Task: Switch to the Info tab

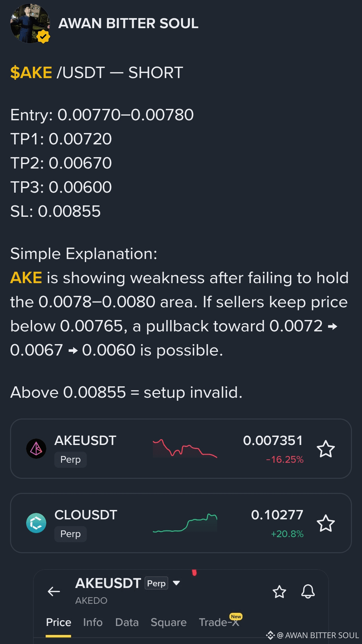Action: (93, 622)
